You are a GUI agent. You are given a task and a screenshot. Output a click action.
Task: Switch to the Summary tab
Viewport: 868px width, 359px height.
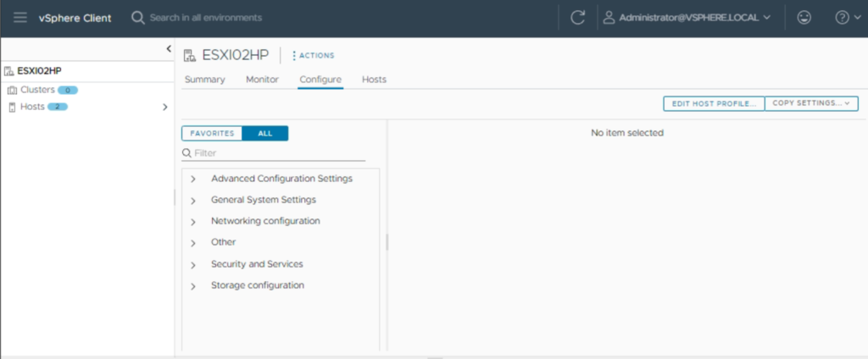[204, 80]
